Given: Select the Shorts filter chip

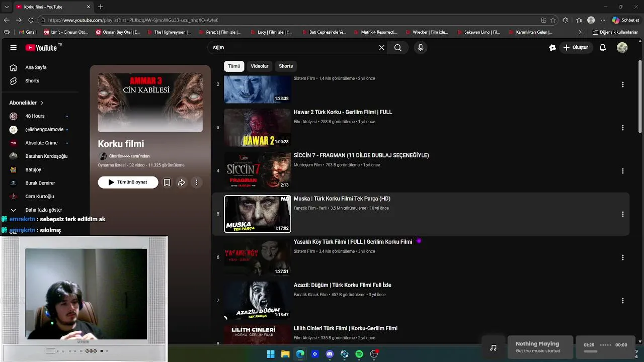Looking at the screenshot, I should point(286,66).
